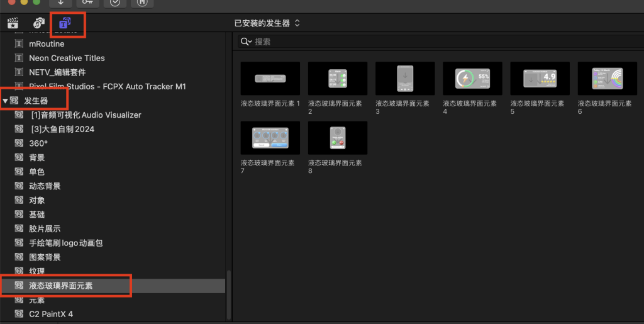Click the import media arrow button
Image resolution: width=644 pixels, height=324 pixels.
click(60, 3)
